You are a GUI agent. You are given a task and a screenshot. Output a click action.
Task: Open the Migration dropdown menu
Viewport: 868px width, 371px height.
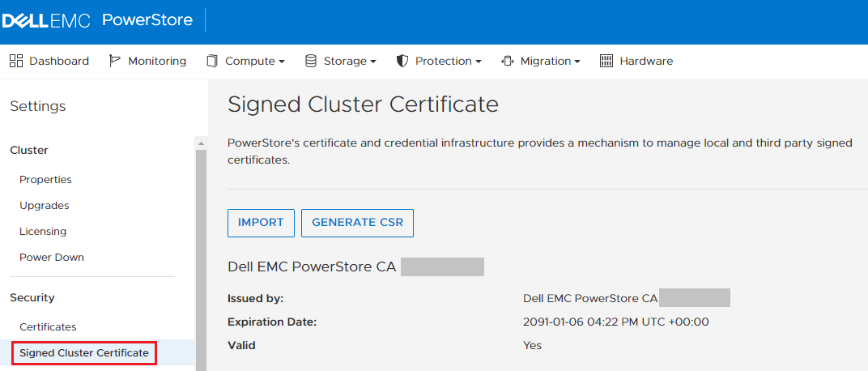click(577, 62)
